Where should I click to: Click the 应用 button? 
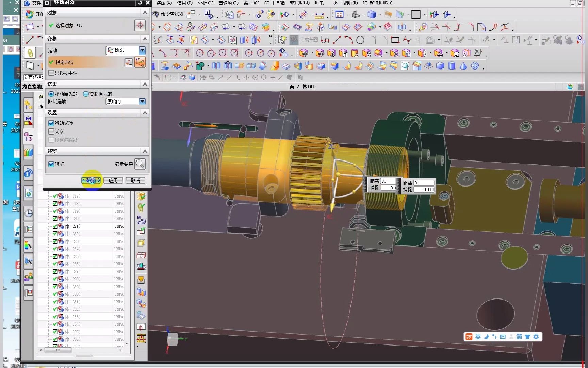coord(113,180)
